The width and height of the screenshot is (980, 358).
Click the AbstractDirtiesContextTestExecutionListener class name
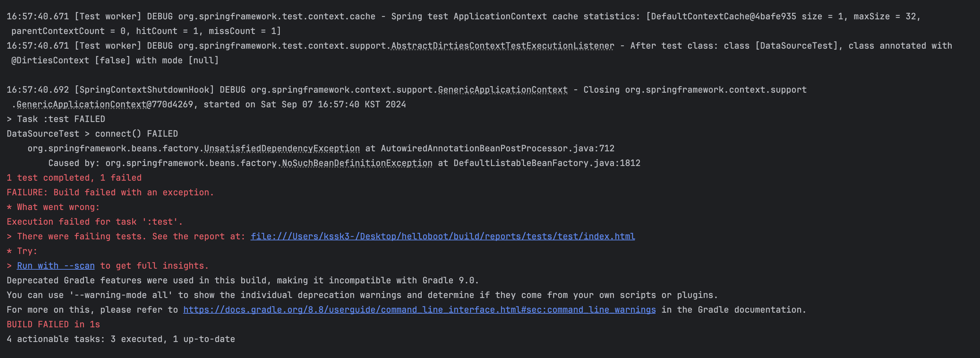(503, 46)
